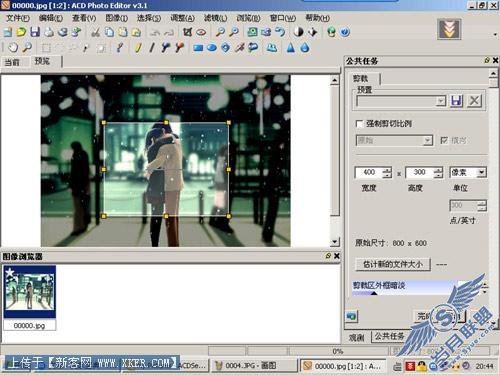Viewport: 500px width, 375px height.
Task: Click the height 300 spinner arrows
Action: [x=438, y=172]
